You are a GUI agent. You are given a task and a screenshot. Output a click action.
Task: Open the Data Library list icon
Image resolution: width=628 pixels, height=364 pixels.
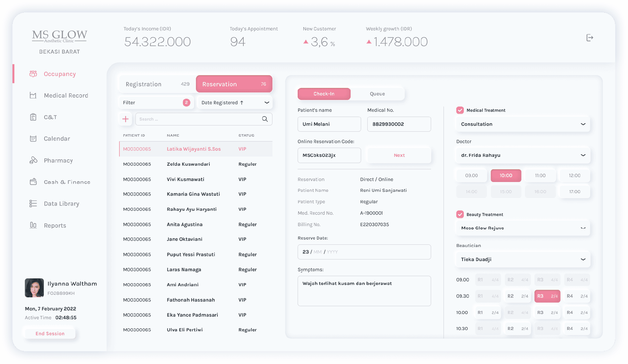(x=33, y=204)
